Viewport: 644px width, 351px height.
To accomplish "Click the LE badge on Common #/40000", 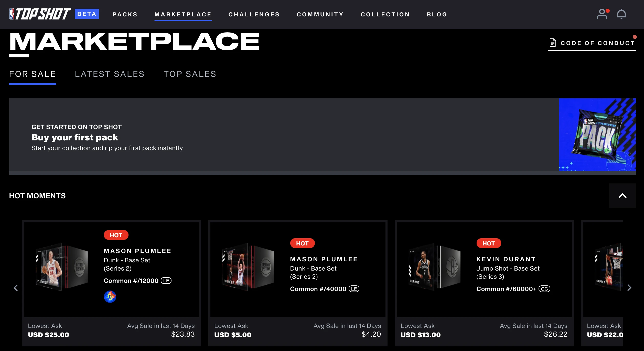I will point(354,289).
